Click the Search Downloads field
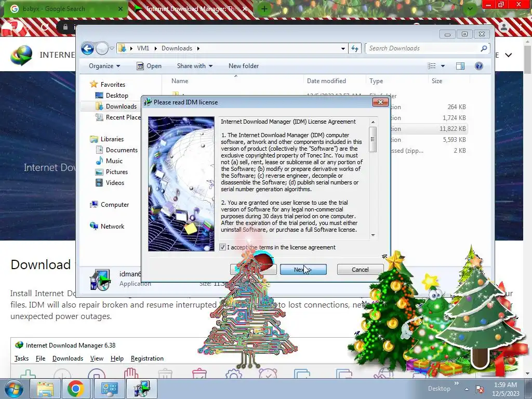The width and height of the screenshot is (532, 399). coord(423,48)
